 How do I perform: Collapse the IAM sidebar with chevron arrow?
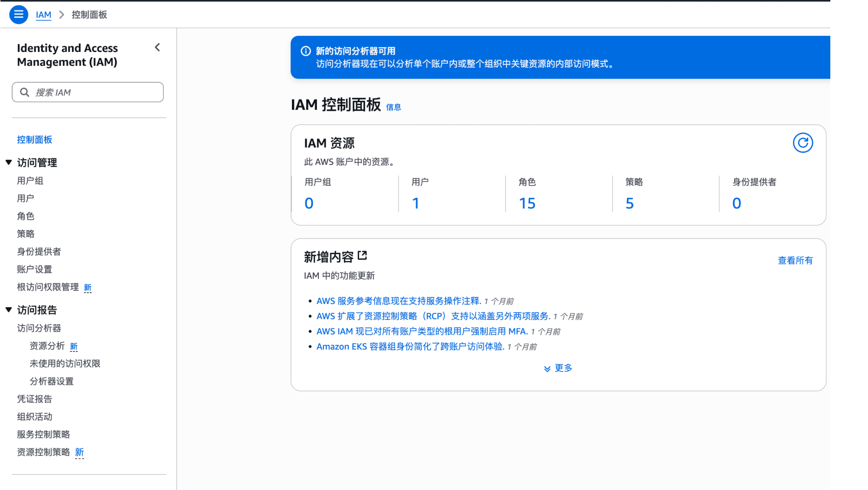tap(158, 48)
